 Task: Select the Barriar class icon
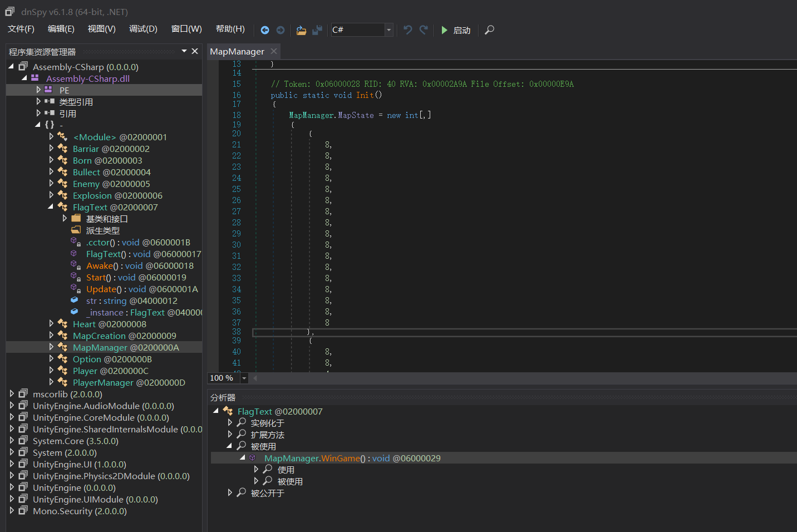coord(63,149)
